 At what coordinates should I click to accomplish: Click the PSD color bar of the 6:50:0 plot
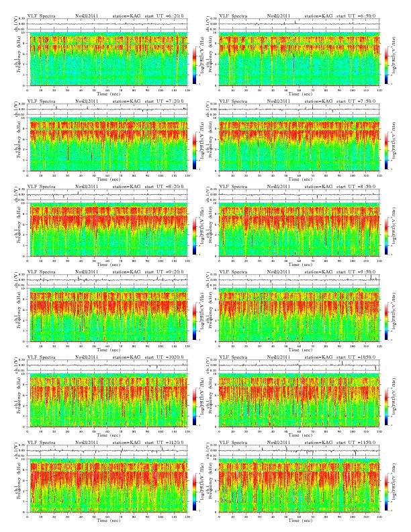pos(387,65)
